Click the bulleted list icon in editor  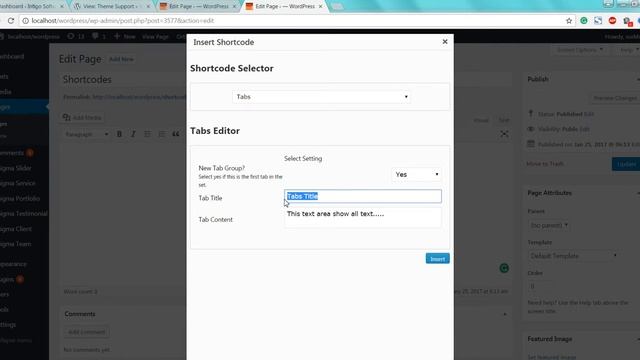tap(147, 134)
